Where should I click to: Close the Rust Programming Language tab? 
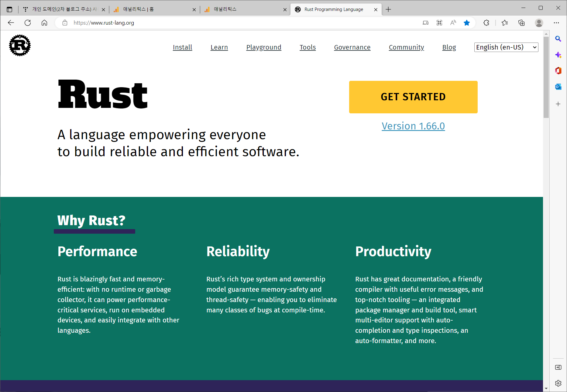coord(376,9)
